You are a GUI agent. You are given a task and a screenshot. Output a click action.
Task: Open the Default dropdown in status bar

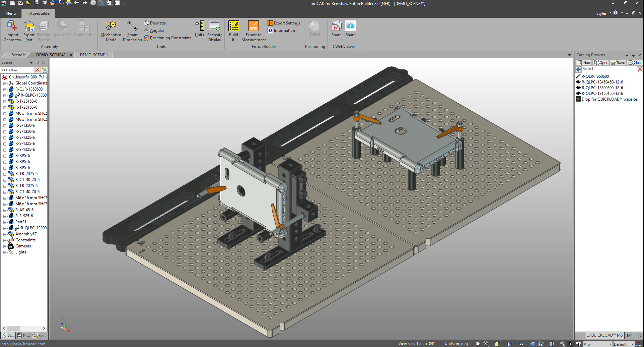coord(624,344)
